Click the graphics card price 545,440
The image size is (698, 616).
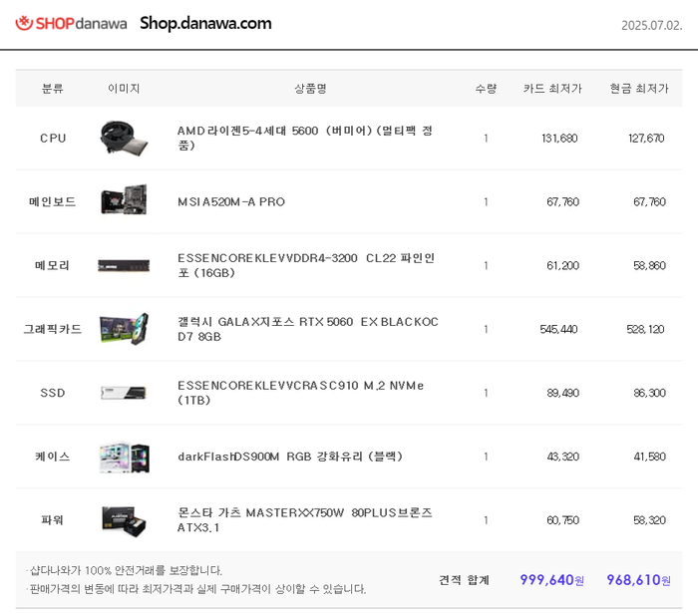[x=558, y=329]
